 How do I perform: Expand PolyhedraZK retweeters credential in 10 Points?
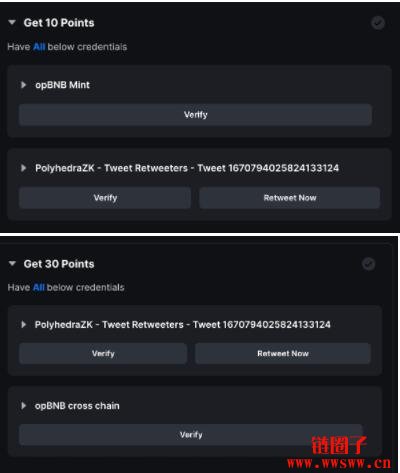pyautogui.click(x=23, y=168)
